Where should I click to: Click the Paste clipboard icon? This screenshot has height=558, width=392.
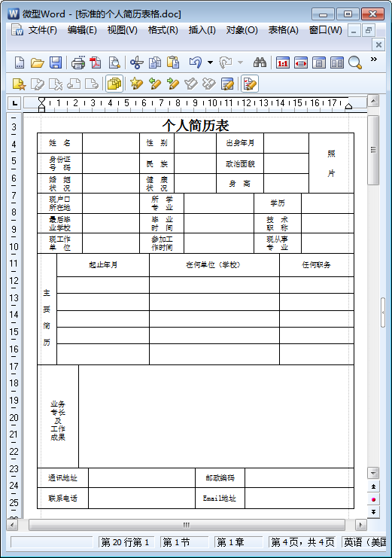[173, 63]
